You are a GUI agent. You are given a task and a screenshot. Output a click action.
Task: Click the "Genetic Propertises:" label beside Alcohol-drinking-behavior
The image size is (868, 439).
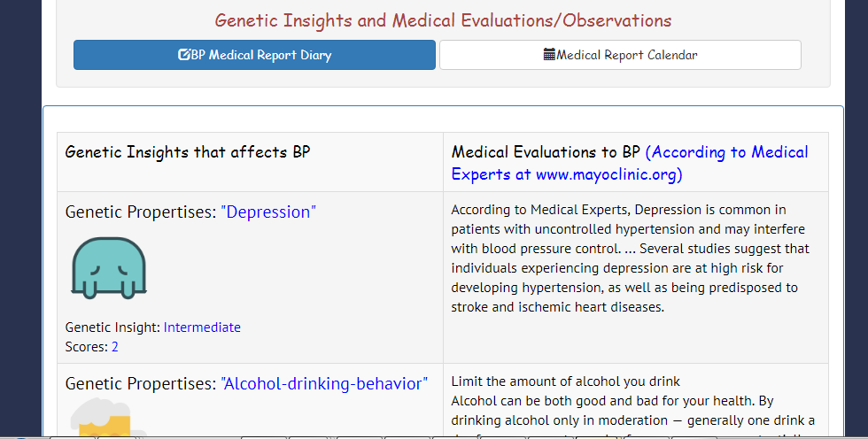[x=141, y=384]
